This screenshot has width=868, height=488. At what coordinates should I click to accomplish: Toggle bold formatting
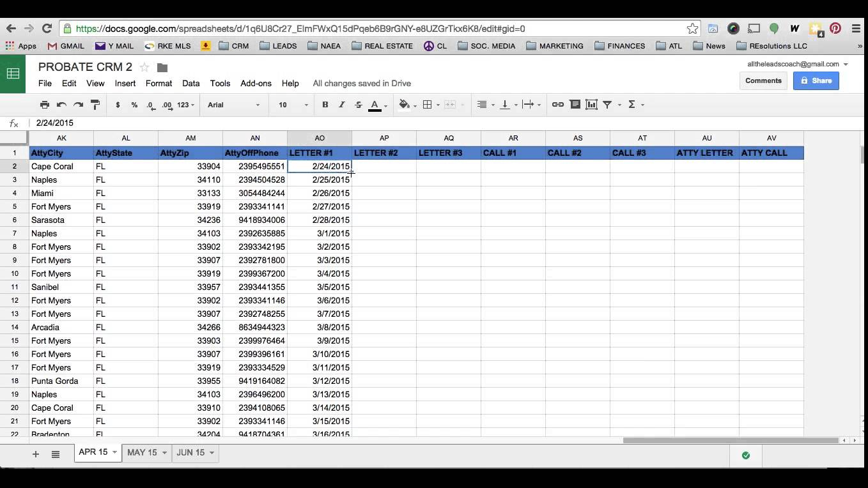coord(325,105)
